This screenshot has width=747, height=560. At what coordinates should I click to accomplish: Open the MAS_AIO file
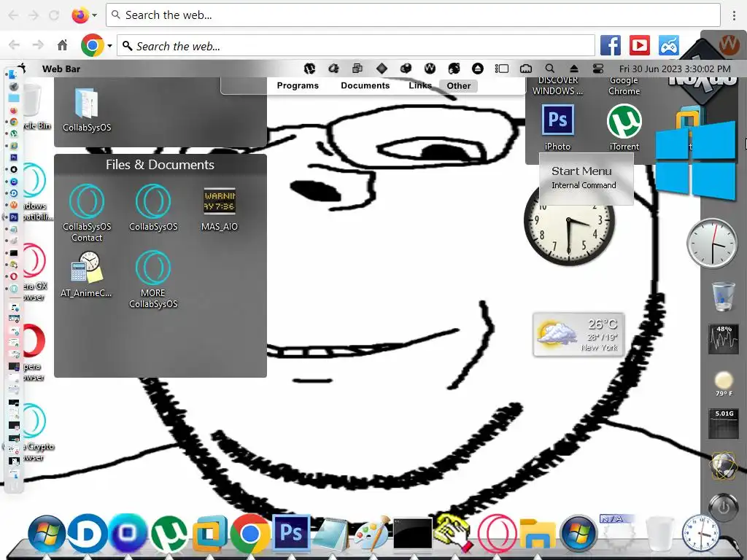click(x=219, y=209)
